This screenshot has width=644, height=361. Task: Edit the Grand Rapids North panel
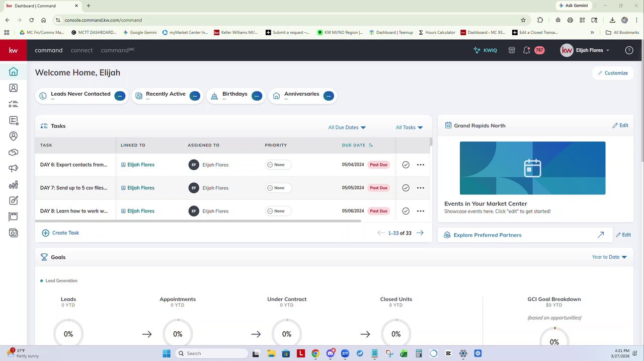620,125
